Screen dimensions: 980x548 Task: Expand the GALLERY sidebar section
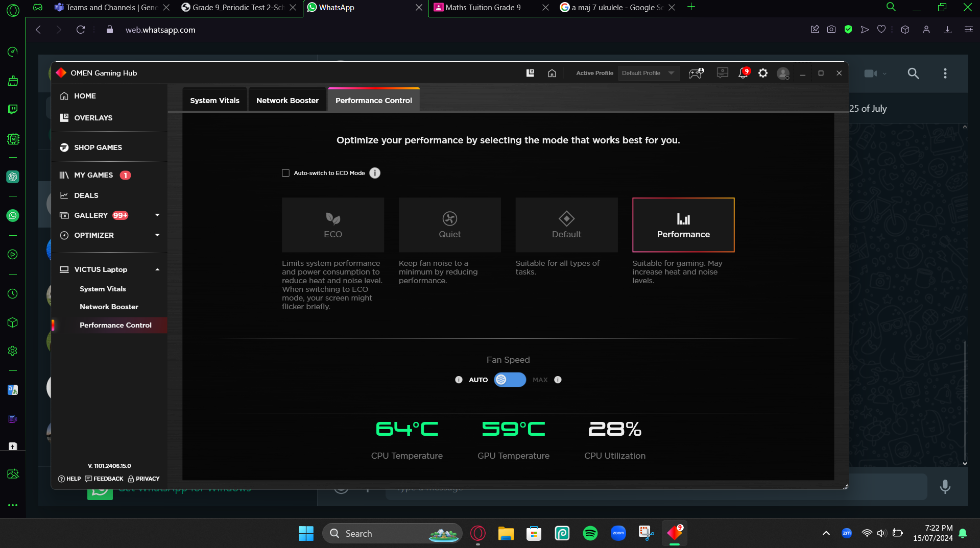click(x=157, y=215)
